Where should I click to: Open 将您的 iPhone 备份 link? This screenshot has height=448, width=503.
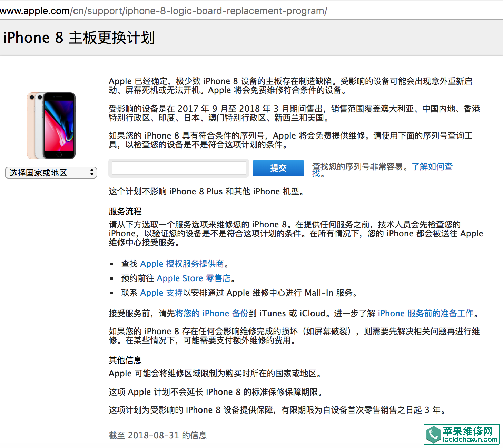[x=212, y=314]
